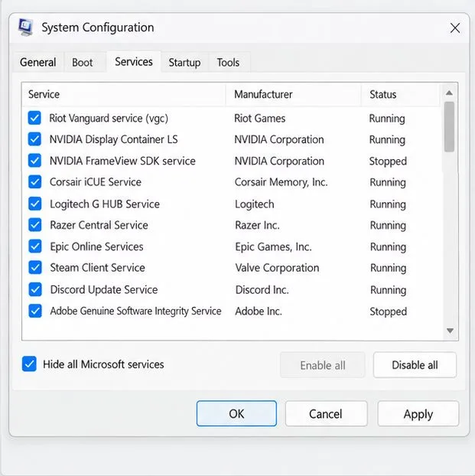Click the Valve Corporation manufacturer cell
The height and width of the screenshot is (476, 475).
277,268
